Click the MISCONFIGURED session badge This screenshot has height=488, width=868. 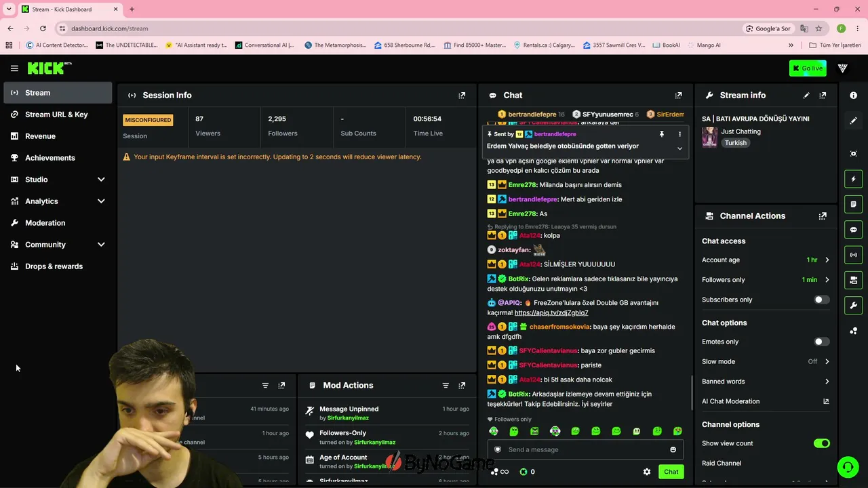(x=148, y=120)
